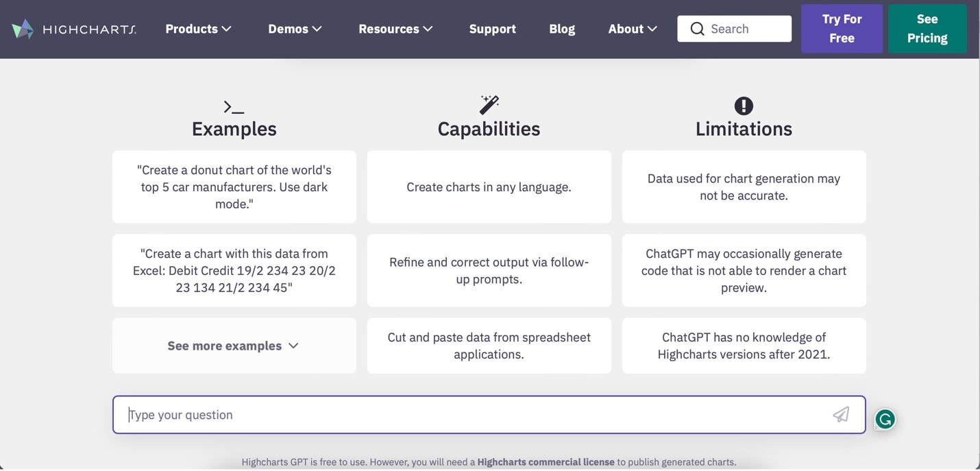Click the Search field in header
This screenshot has height=471, width=980.
(735, 29)
